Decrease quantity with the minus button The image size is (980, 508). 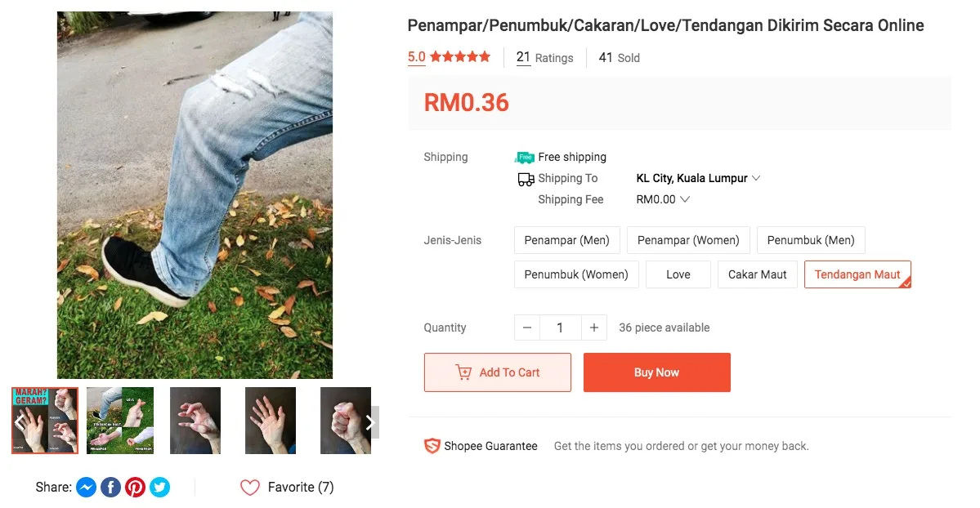tap(527, 328)
